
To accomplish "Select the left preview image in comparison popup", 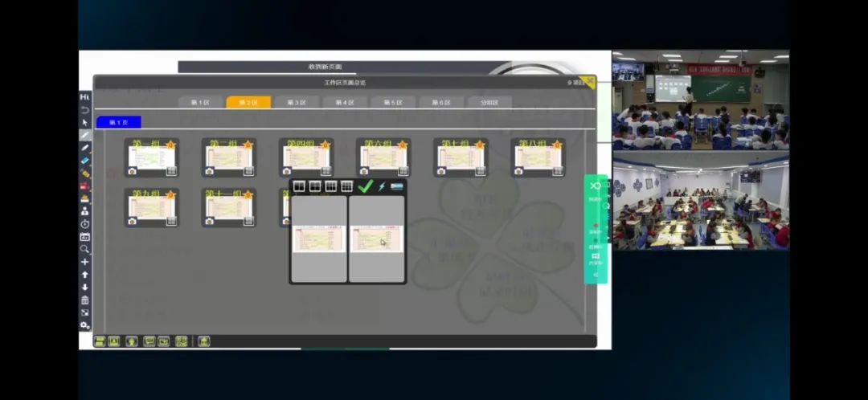I will click(x=319, y=239).
